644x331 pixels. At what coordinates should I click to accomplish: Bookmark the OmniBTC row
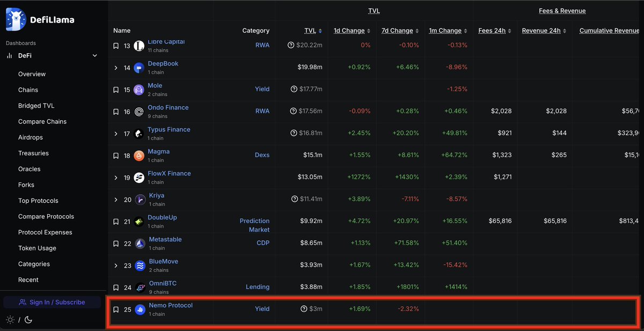(x=116, y=288)
